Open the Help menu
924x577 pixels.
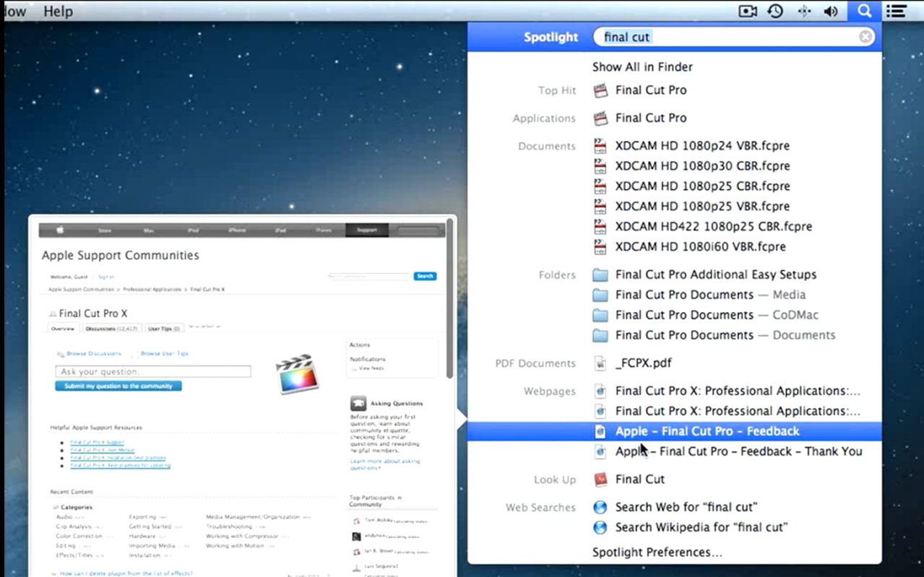[58, 11]
